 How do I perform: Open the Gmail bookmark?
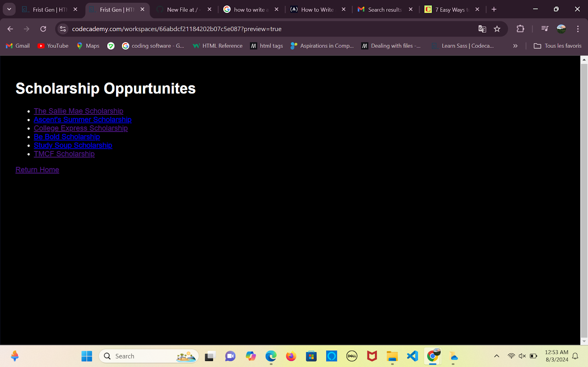[18, 46]
